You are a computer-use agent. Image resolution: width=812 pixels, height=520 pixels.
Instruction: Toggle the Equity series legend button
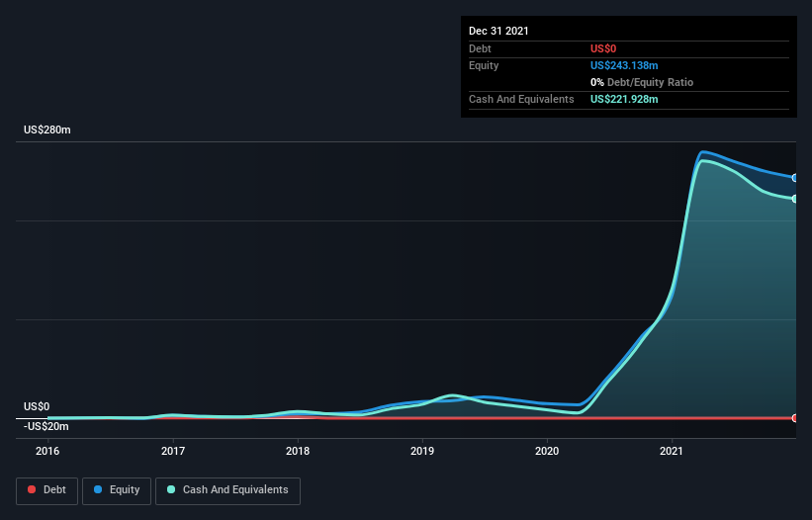pyautogui.click(x=117, y=490)
